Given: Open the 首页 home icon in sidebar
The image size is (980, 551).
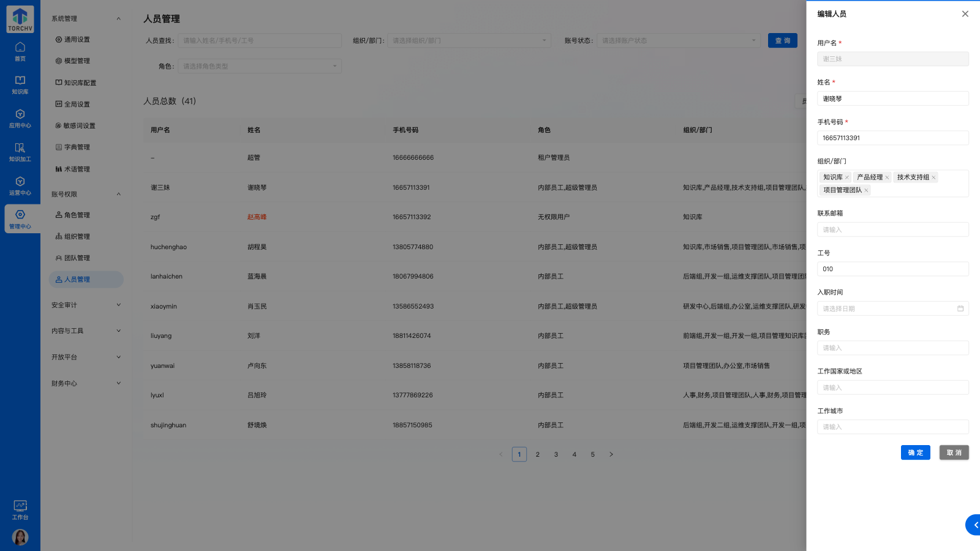Looking at the screenshot, I should tap(20, 51).
